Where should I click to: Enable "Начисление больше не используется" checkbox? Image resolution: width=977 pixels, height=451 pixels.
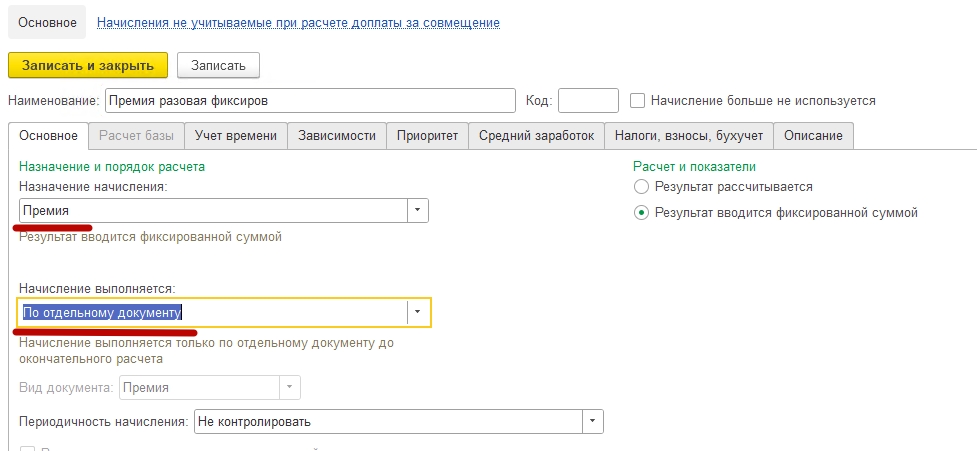coord(638,101)
